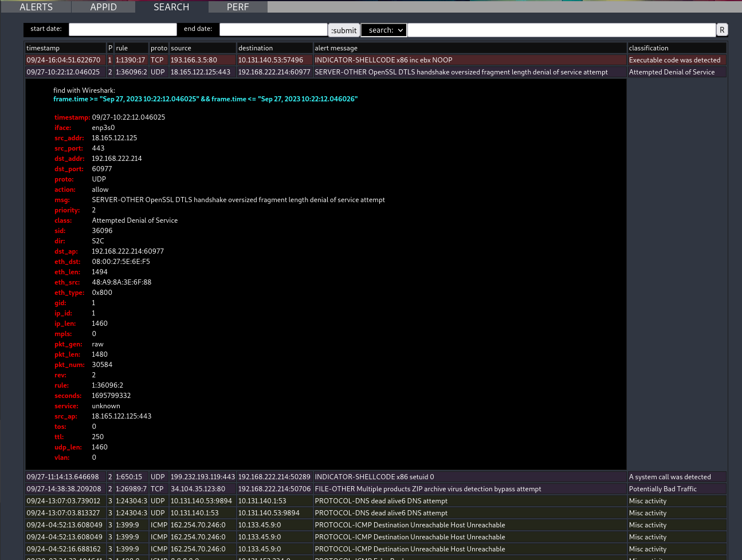
Task: Expand the 09/24-13:07:03.739012 DNS alert row
Action: pyautogui.click(x=376, y=501)
